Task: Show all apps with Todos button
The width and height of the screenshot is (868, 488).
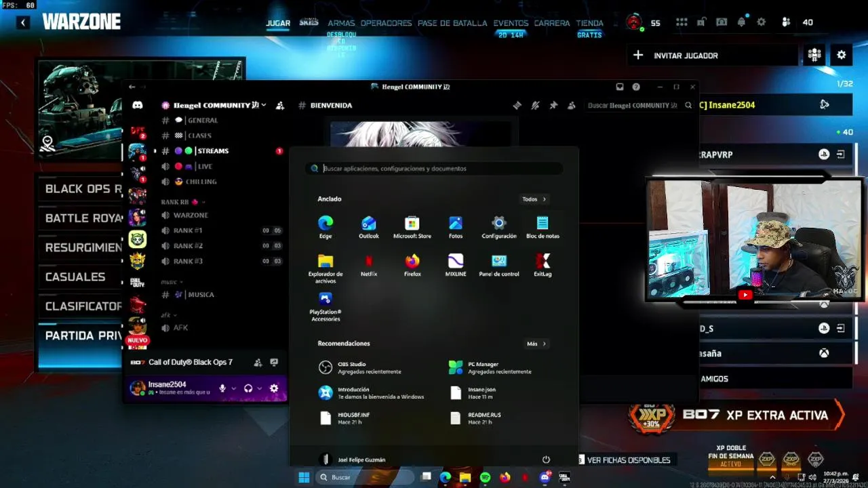Action: (534, 199)
